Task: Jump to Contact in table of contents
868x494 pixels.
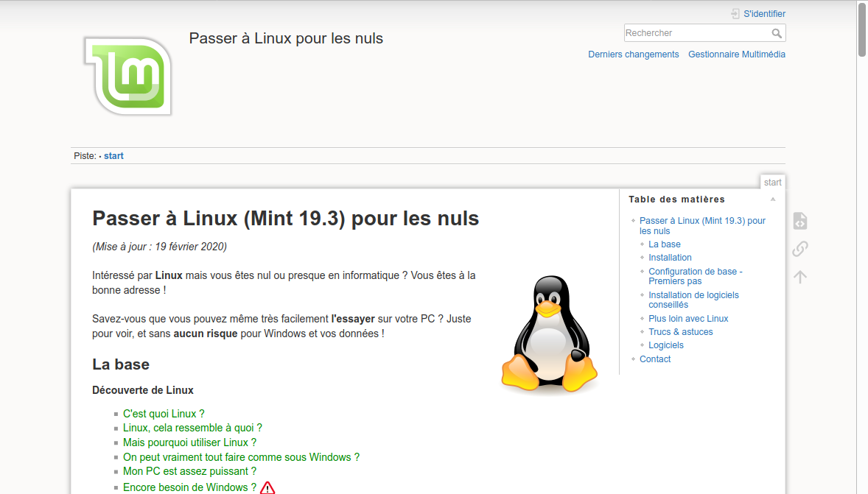Action: click(x=655, y=359)
